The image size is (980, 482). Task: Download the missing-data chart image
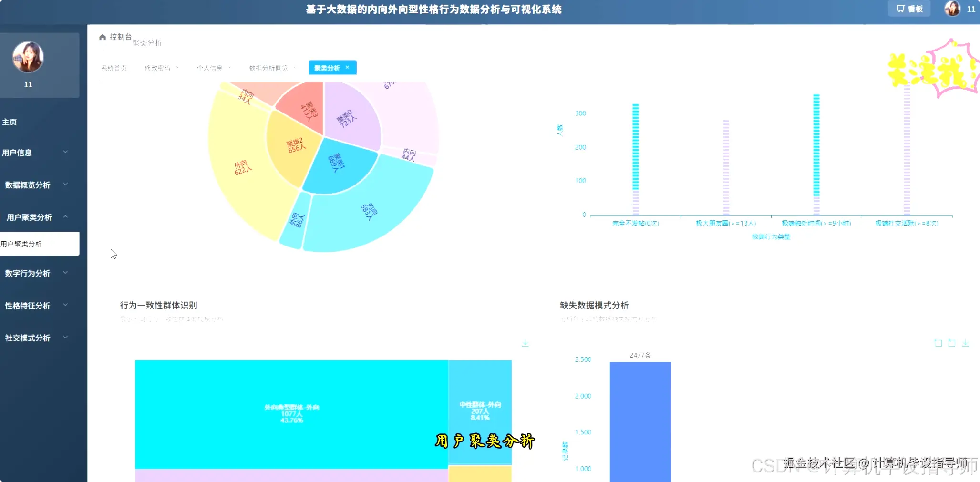coord(965,343)
